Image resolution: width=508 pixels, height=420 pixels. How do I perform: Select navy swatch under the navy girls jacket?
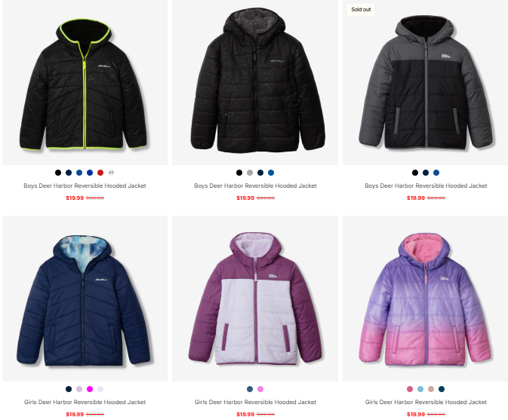click(x=69, y=389)
